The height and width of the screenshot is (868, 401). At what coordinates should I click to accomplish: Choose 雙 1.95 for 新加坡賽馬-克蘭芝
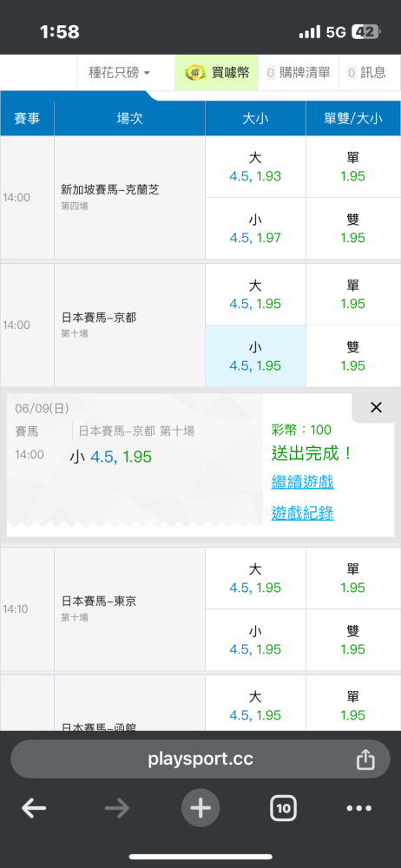pos(353,228)
